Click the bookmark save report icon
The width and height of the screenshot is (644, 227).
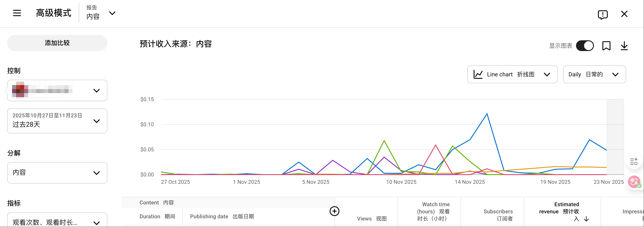point(606,46)
